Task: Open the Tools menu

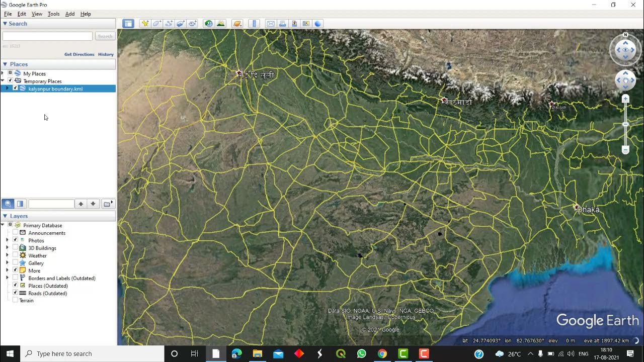Action: (53, 14)
